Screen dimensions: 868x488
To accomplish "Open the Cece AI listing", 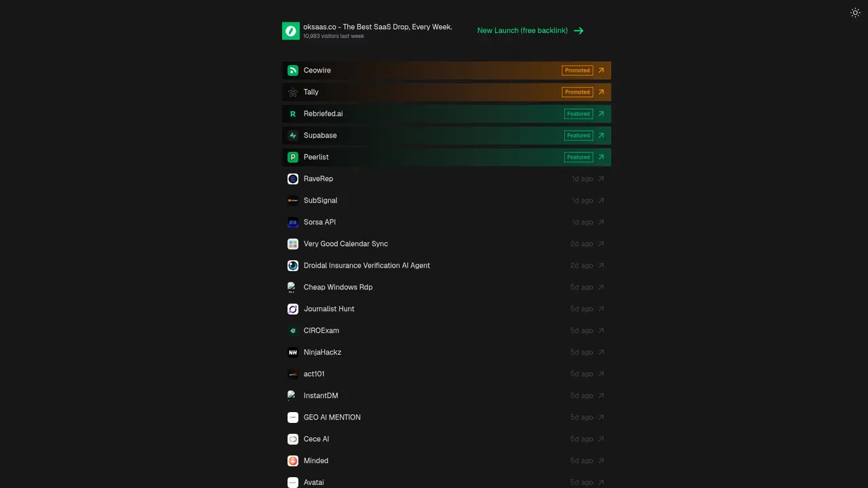I will click(446, 439).
